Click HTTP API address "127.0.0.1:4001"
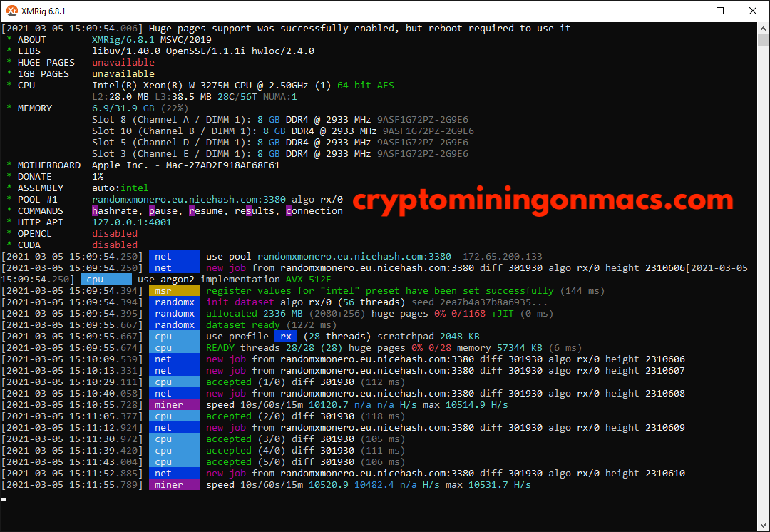This screenshot has height=532, width=770. pyautogui.click(x=132, y=222)
